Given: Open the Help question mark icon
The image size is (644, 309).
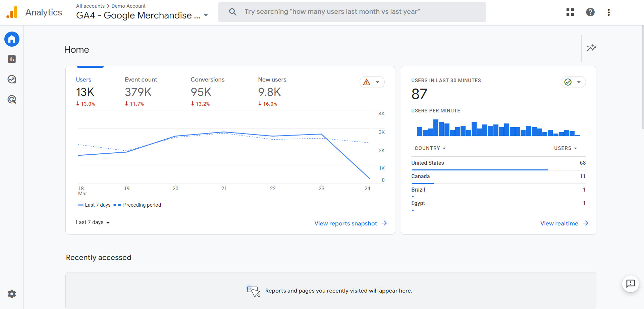Looking at the screenshot, I should coord(590,12).
